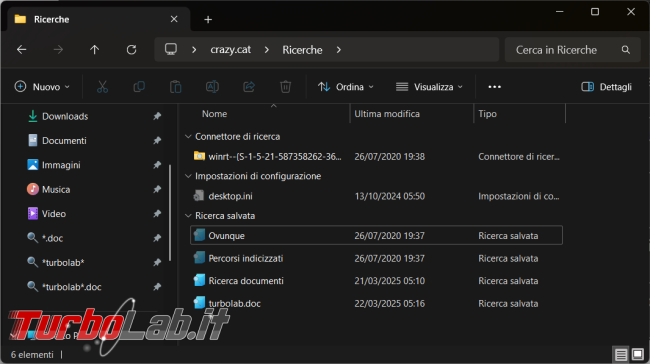Select the Percorsi indicizzati row

point(376,258)
